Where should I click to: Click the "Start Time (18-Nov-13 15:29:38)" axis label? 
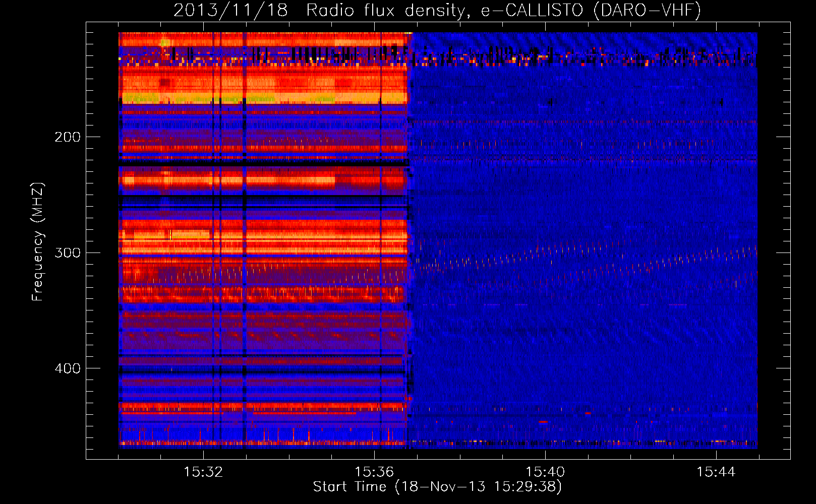click(x=437, y=487)
